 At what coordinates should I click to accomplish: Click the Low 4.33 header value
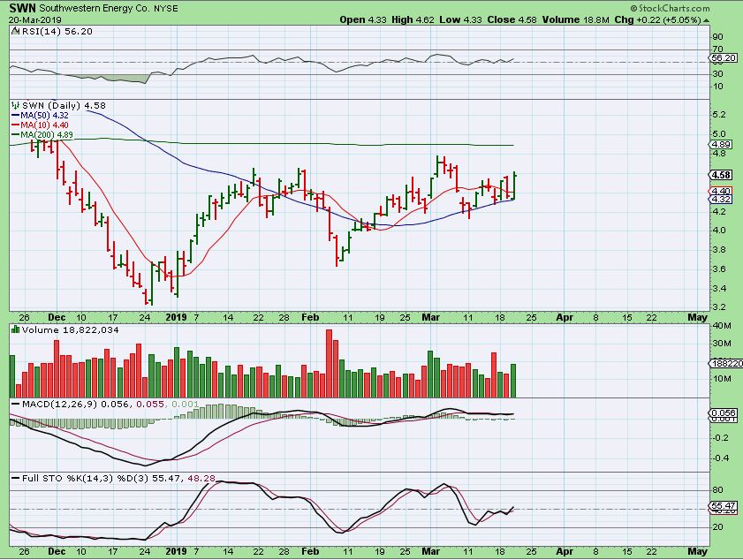[x=460, y=20]
